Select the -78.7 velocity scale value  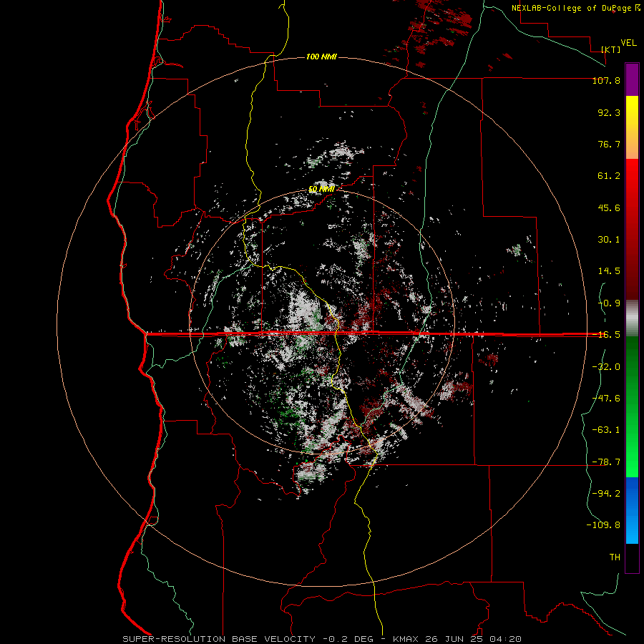606,462
